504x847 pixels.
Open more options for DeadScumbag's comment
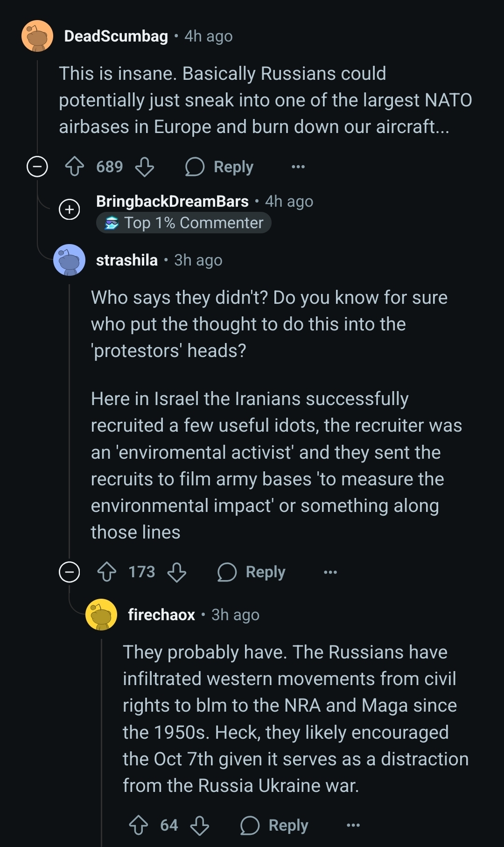pyautogui.click(x=298, y=167)
